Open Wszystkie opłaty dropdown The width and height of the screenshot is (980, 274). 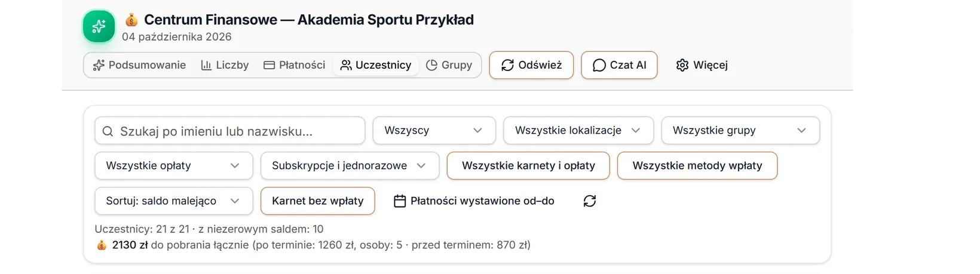pyautogui.click(x=174, y=165)
